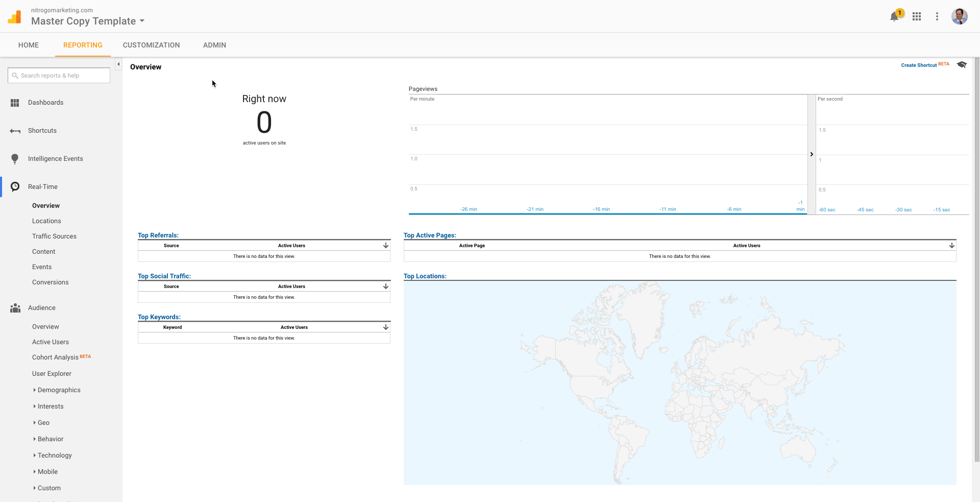Click the notifications bell icon
The image size is (980, 502).
click(x=894, y=17)
